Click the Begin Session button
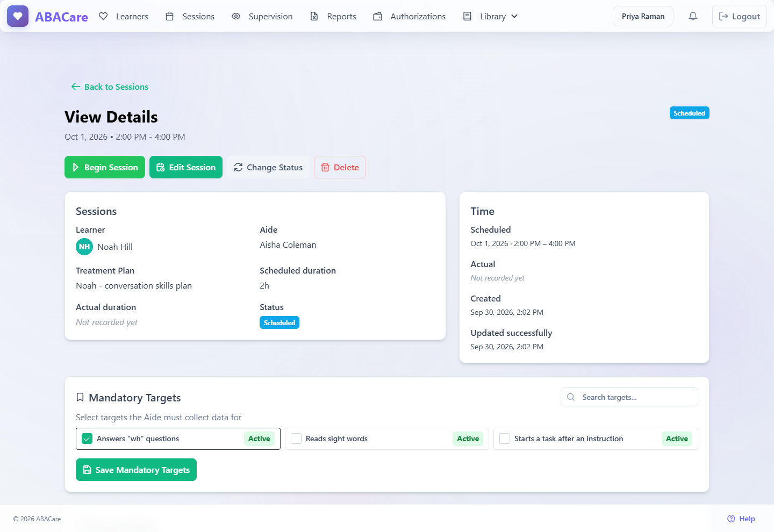The image size is (774, 532). pyautogui.click(x=105, y=167)
